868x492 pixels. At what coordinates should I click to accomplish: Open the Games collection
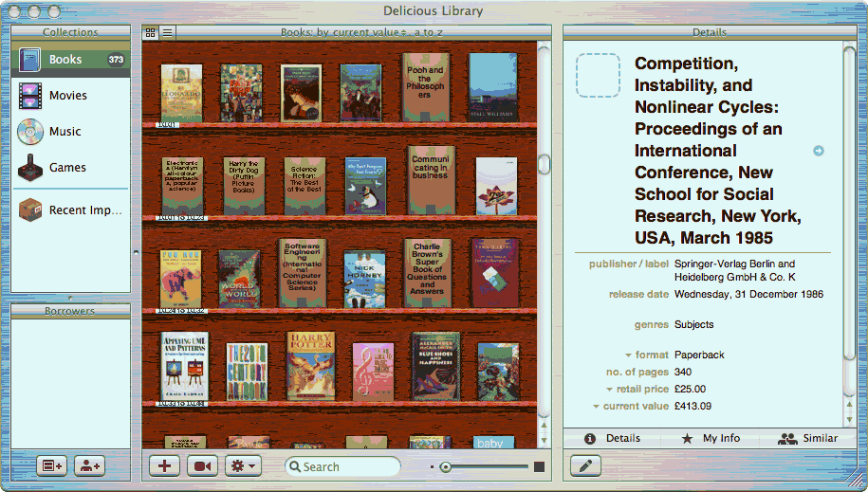[71, 168]
